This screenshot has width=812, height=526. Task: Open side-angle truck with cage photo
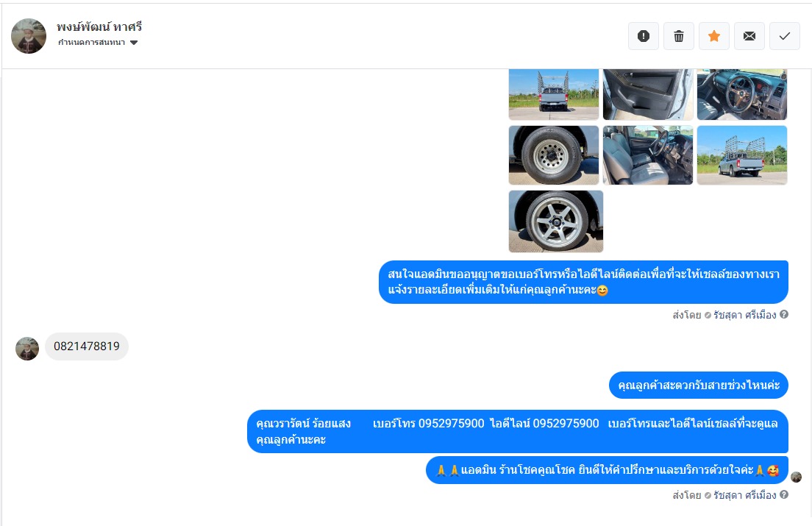click(x=742, y=154)
